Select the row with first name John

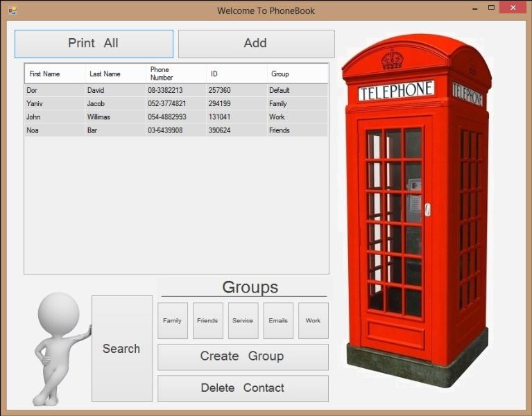[x=176, y=116]
